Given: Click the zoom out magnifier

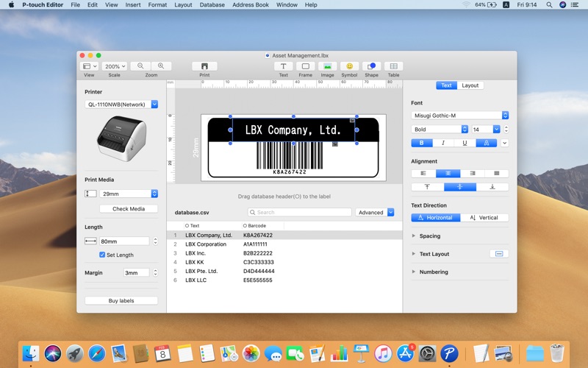Looking at the screenshot, I should 141,66.
